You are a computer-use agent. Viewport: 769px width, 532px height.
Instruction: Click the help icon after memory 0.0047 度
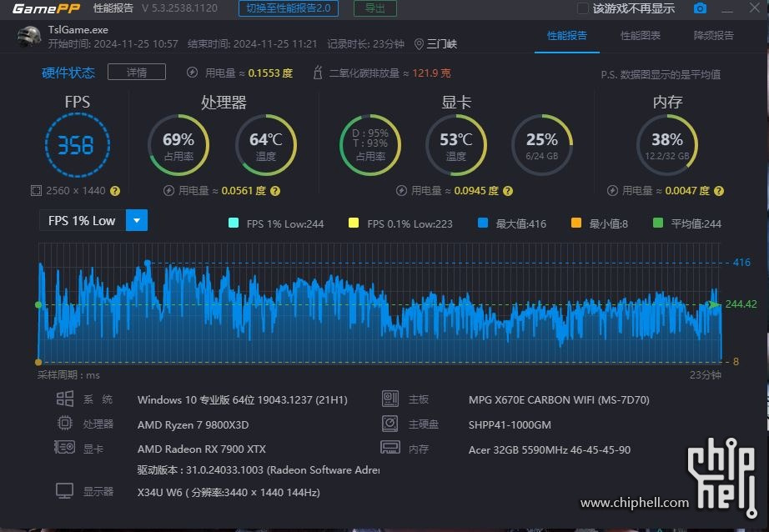719,191
